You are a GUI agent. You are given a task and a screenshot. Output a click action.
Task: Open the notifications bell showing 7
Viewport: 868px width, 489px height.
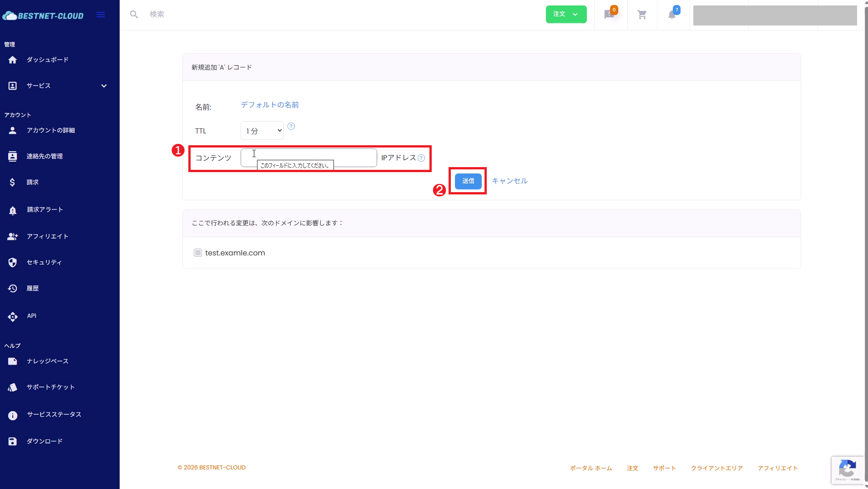coord(672,15)
